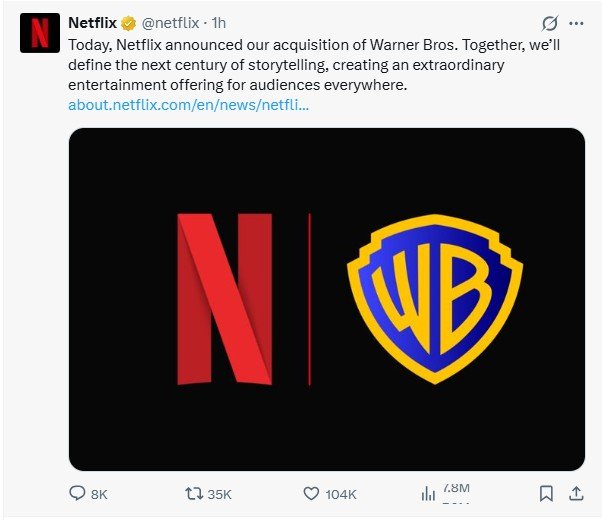Click the reply speech bubble icon
The height and width of the screenshot is (520, 602).
coord(77,493)
